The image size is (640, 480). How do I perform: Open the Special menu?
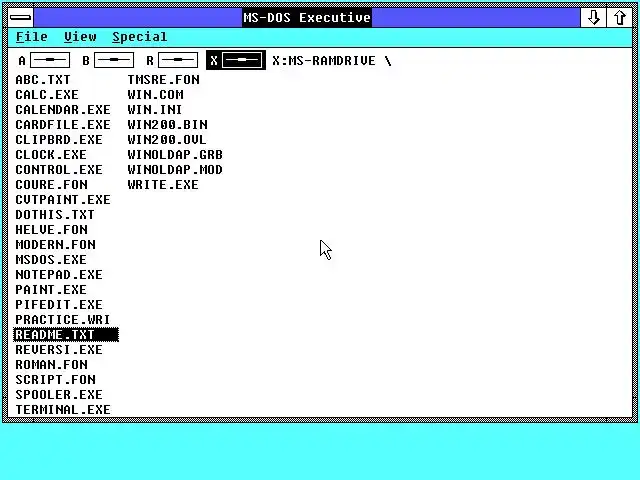(x=140, y=37)
